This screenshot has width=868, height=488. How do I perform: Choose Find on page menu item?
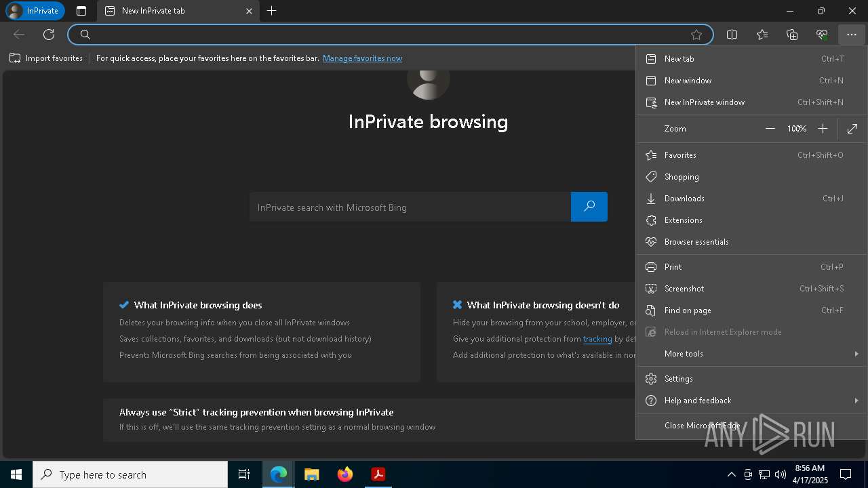tap(751, 310)
